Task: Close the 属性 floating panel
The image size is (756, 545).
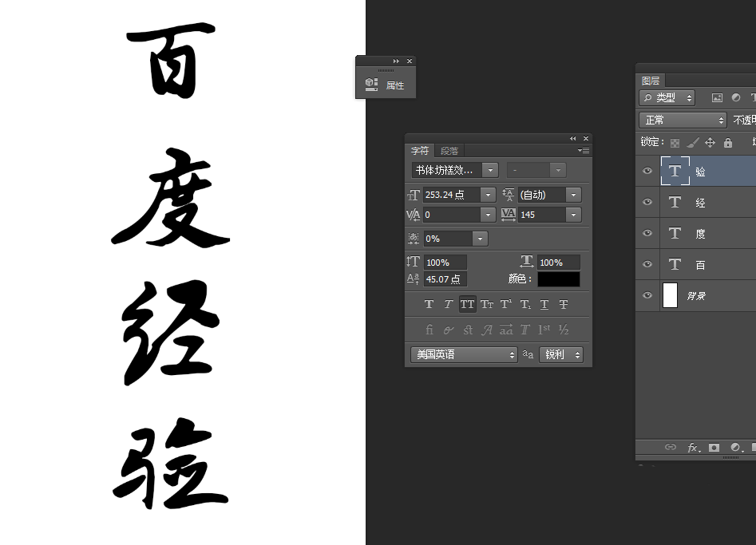Action: point(410,61)
